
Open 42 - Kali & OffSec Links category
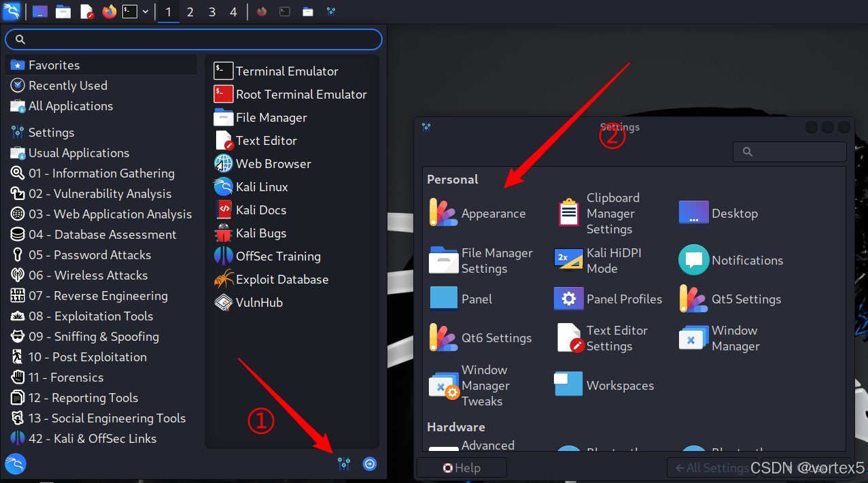point(101,438)
